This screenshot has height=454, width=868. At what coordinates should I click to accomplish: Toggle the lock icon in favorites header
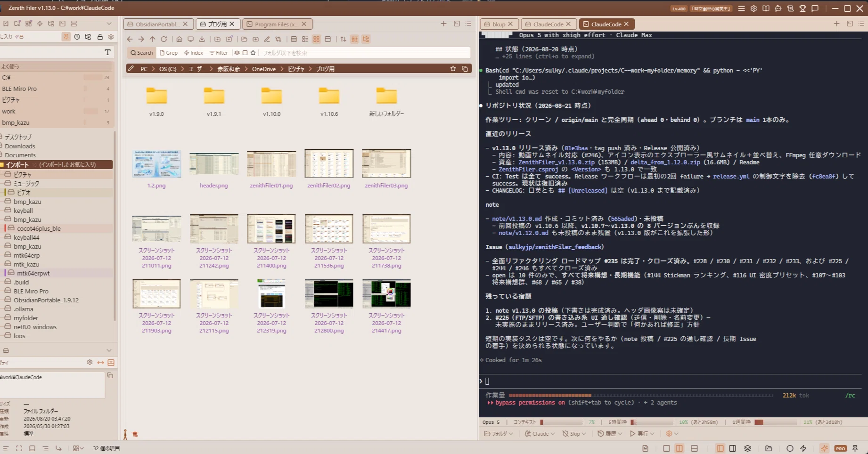point(99,37)
